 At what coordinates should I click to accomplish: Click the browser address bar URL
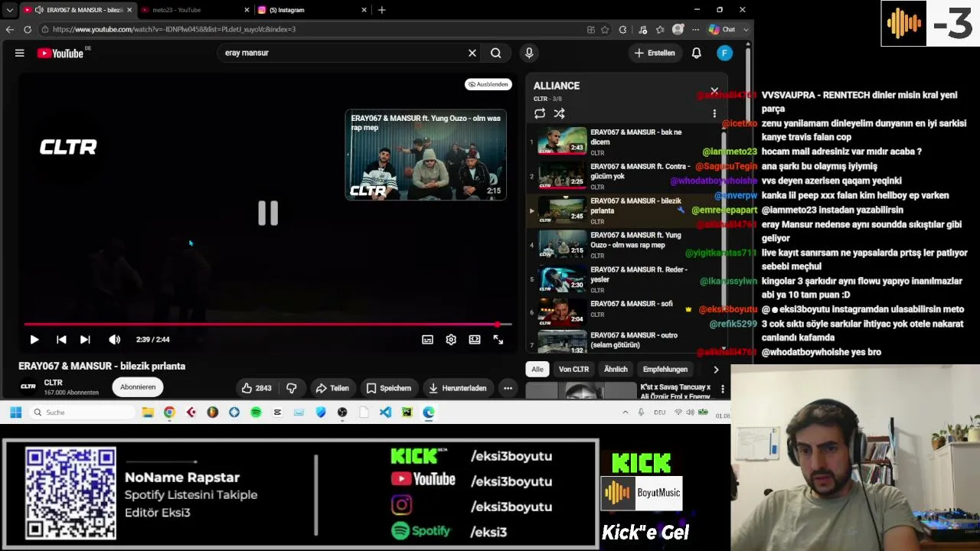pyautogui.click(x=175, y=29)
